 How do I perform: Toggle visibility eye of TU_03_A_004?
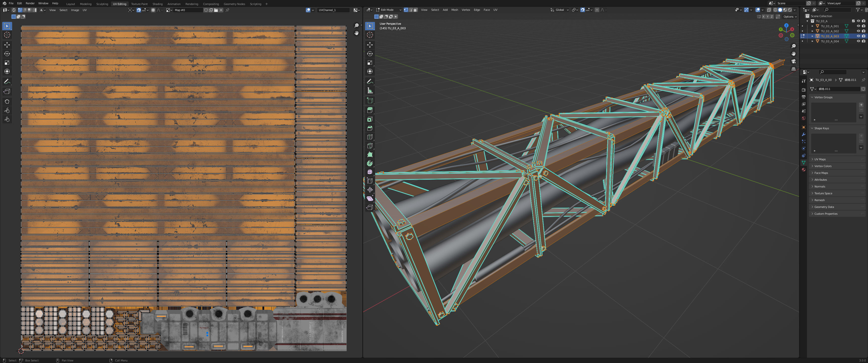pos(858,41)
